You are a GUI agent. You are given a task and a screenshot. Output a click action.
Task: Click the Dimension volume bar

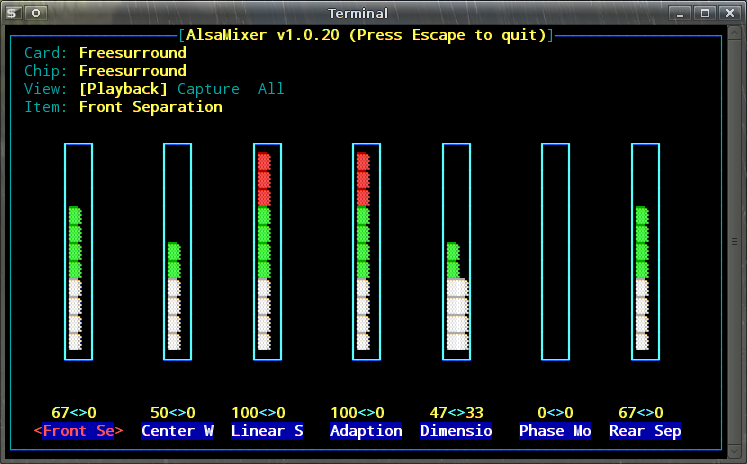point(456,252)
